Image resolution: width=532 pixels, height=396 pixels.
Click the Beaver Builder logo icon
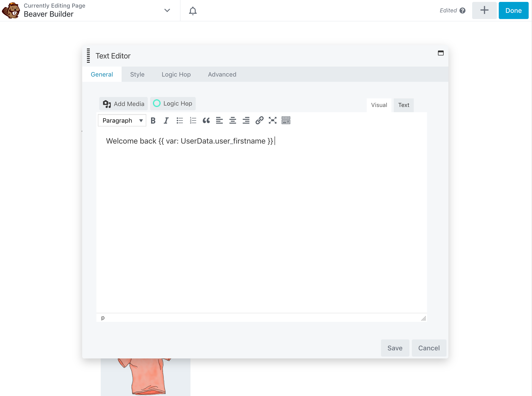(x=11, y=10)
